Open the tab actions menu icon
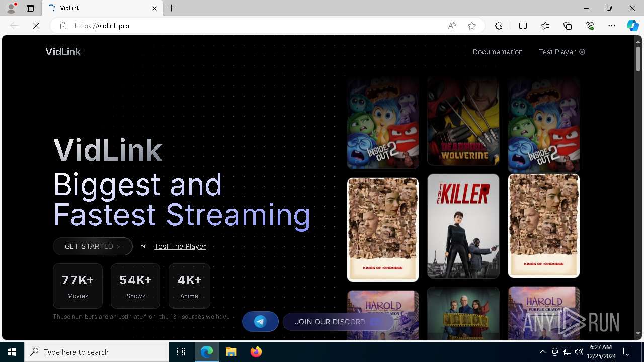 pos(30,8)
